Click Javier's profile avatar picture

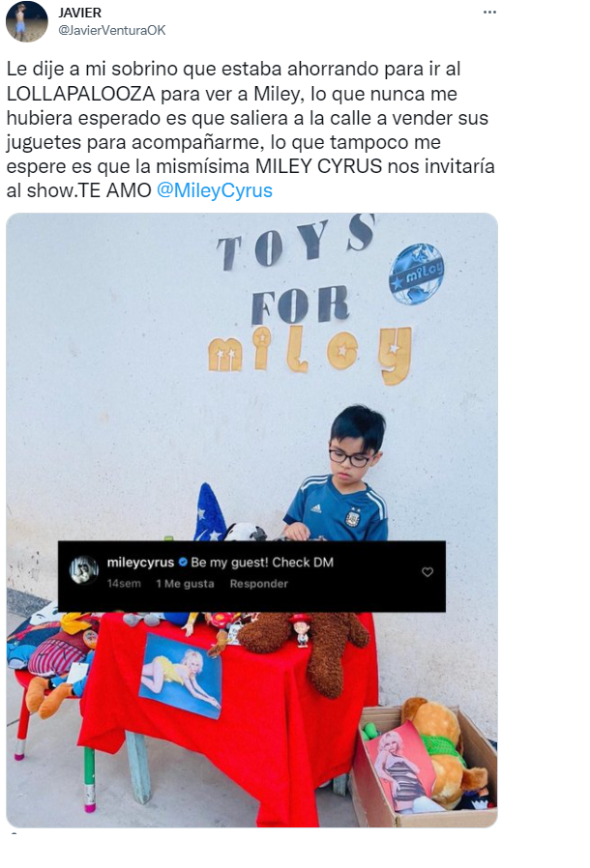pos(26,21)
